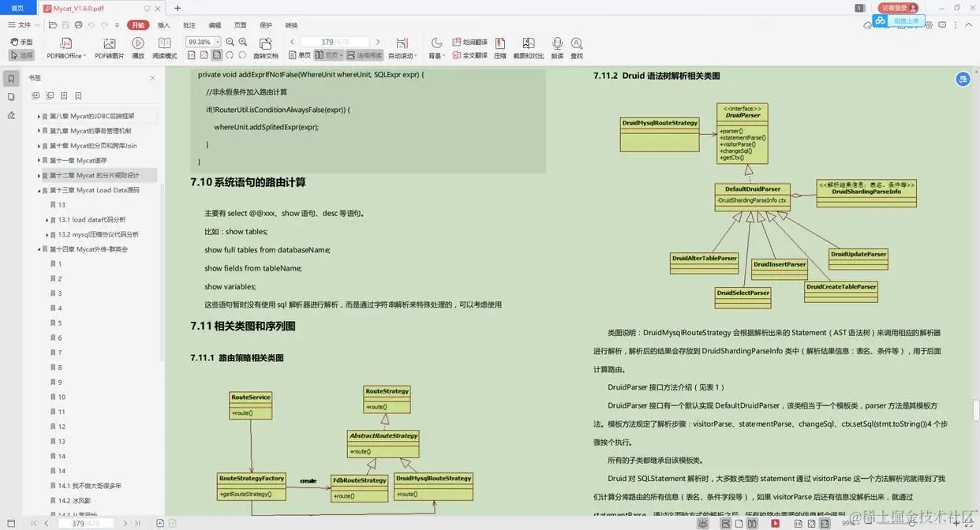Open 截图和对比 screenshot and compare
This screenshot has width=980, height=530.
529,48
